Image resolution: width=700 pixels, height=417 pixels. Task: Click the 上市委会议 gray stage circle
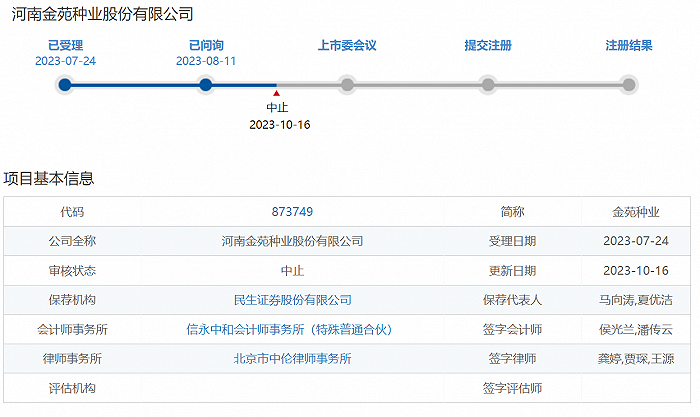click(347, 85)
